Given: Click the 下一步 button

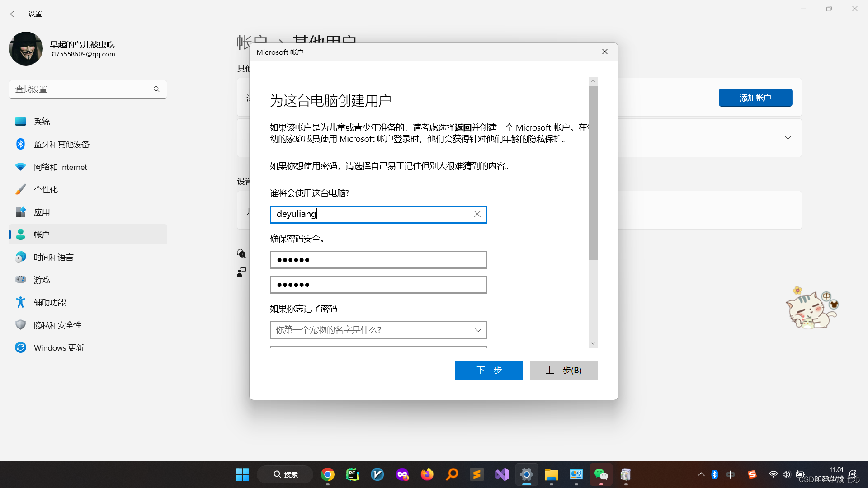Looking at the screenshot, I should (x=489, y=371).
